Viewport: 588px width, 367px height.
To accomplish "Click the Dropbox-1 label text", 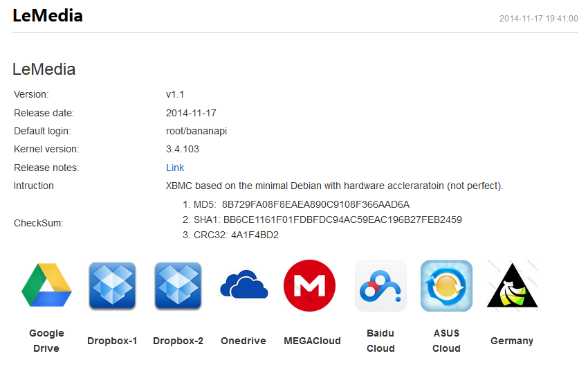I will coord(112,341).
